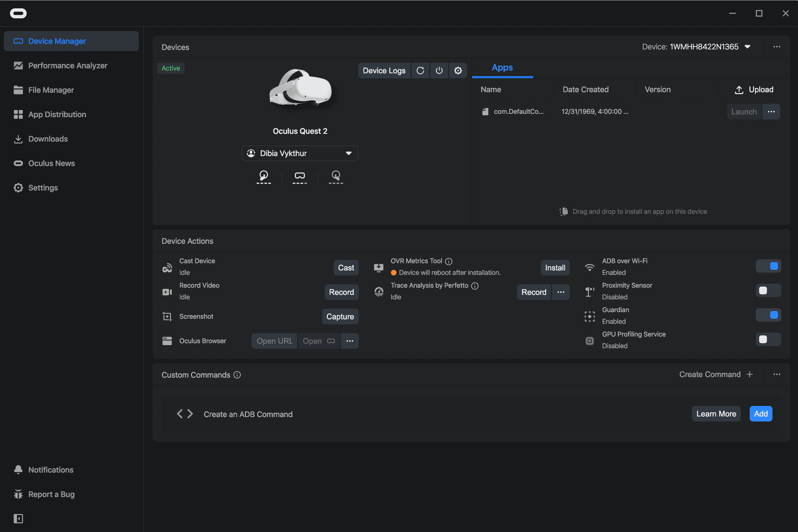Start casting with the Cast button
Image resolution: width=798 pixels, height=532 pixels.
(x=346, y=268)
